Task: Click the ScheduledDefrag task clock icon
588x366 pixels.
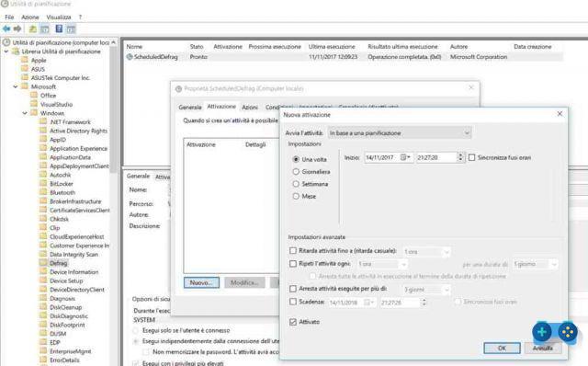Action: pyautogui.click(x=130, y=57)
